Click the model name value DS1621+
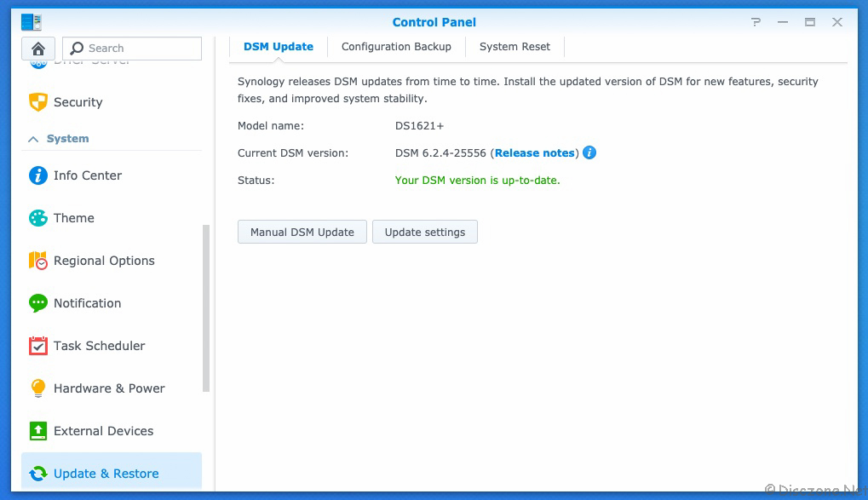 pos(420,126)
